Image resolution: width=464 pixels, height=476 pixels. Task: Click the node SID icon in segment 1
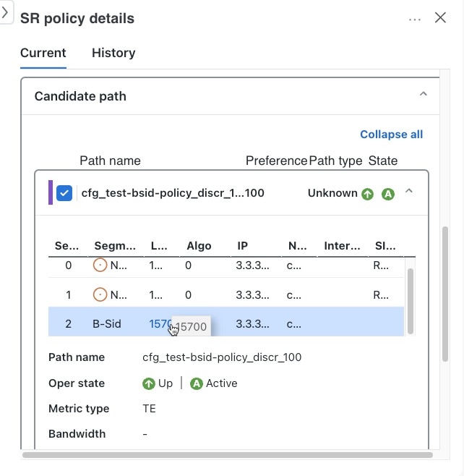tap(100, 294)
